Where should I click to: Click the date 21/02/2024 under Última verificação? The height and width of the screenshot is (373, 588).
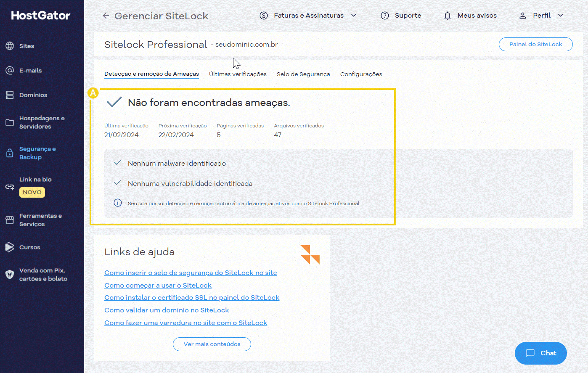(121, 135)
